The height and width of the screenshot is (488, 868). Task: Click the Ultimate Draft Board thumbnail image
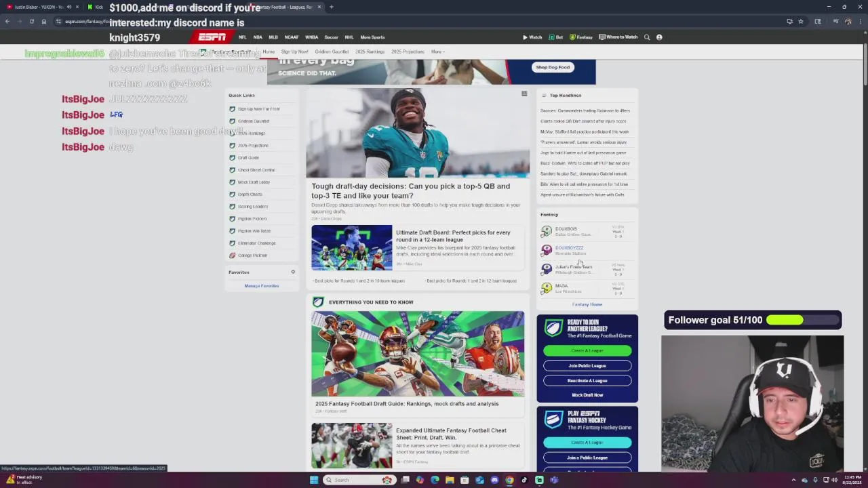pyautogui.click(x=351, y=247)
